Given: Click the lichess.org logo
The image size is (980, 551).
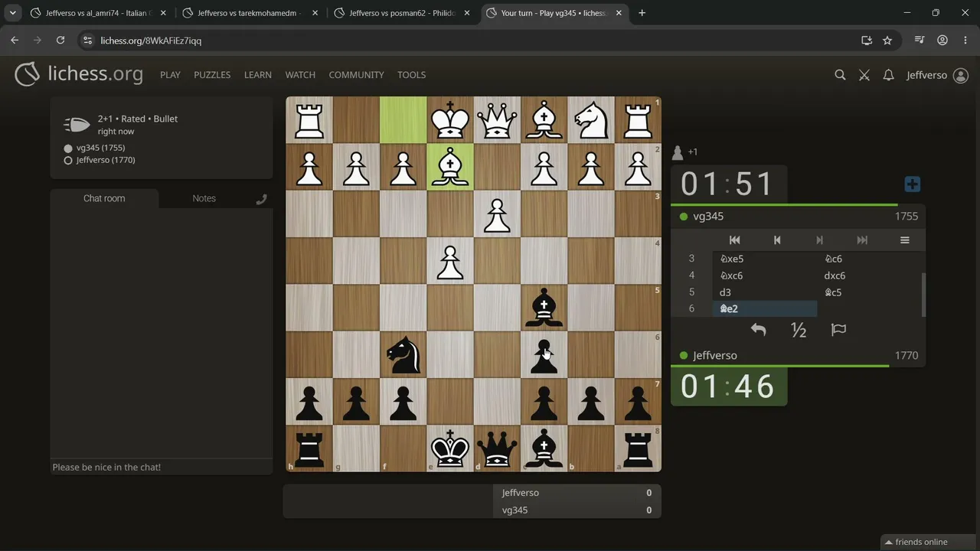Looking at the screenshot, I should [79, 74].
